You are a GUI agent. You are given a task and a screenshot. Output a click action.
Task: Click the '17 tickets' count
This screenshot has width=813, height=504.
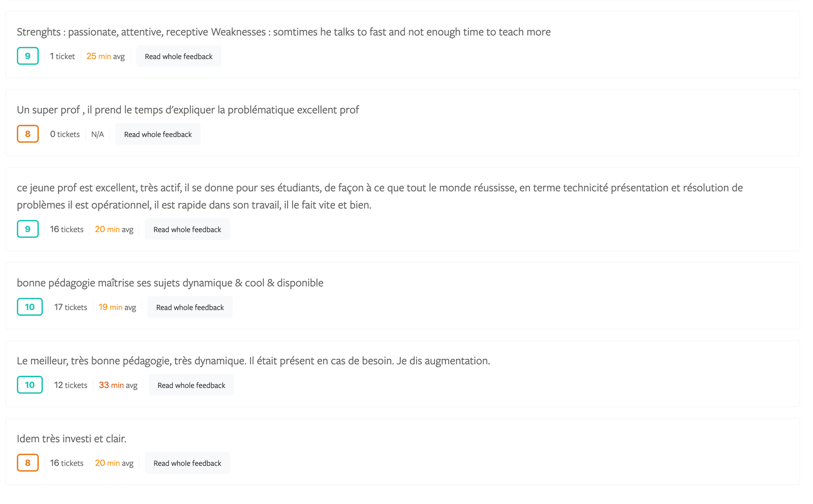(71, 307)
